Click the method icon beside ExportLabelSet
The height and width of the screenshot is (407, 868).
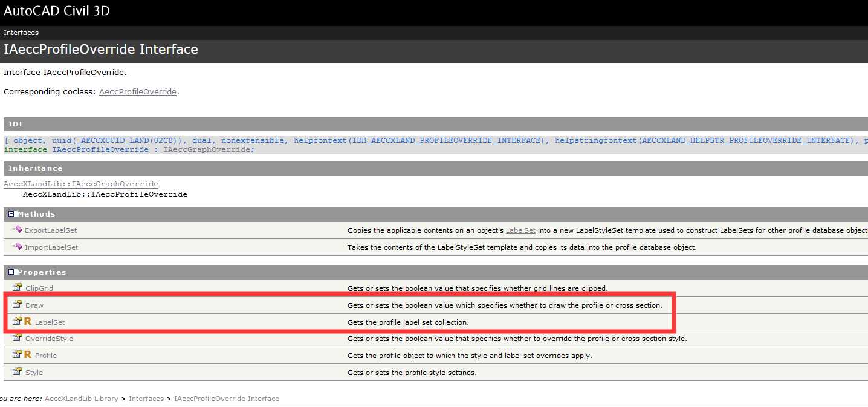click(17, 230)
